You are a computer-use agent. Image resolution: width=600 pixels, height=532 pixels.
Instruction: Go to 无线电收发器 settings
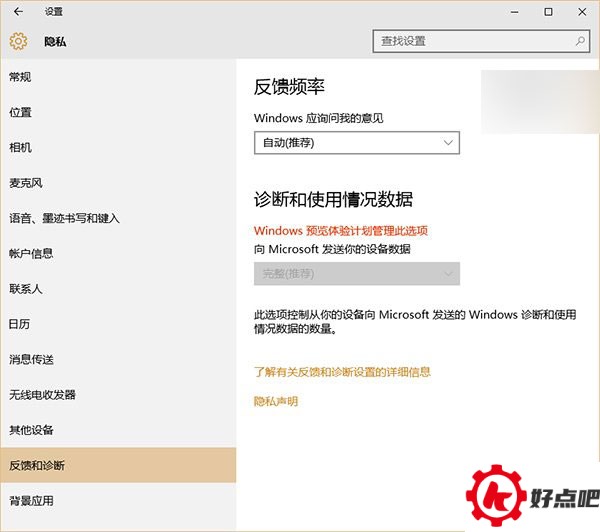click(x=42, y=395)
